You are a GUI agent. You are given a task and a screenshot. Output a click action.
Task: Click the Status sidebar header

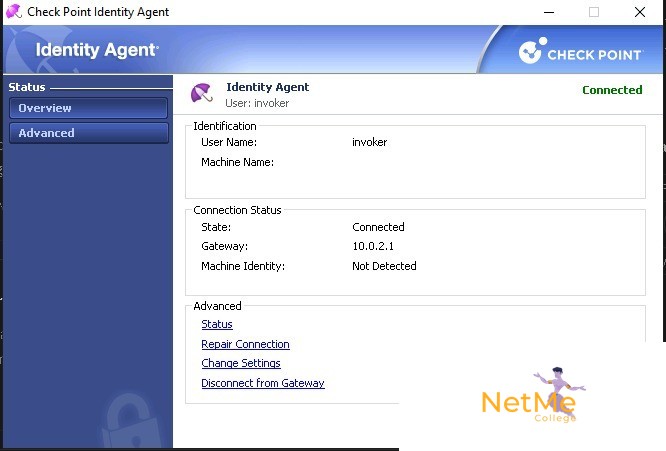pyautogui.click(x=27, y=87)
